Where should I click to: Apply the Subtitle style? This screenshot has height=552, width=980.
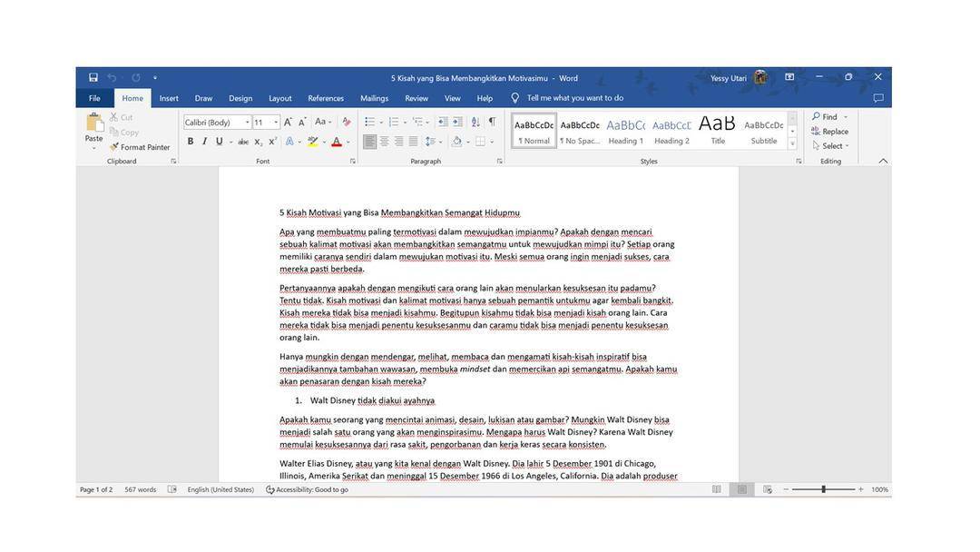[764, 131]
